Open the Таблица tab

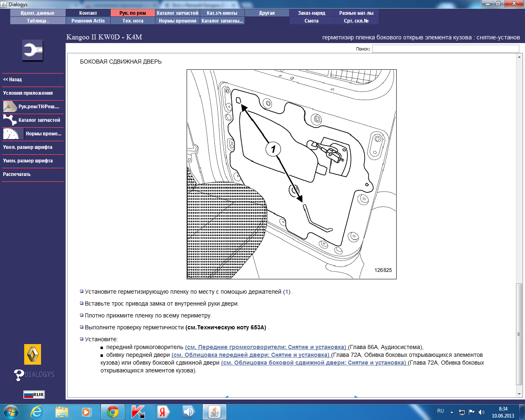[x=37, y=21]
